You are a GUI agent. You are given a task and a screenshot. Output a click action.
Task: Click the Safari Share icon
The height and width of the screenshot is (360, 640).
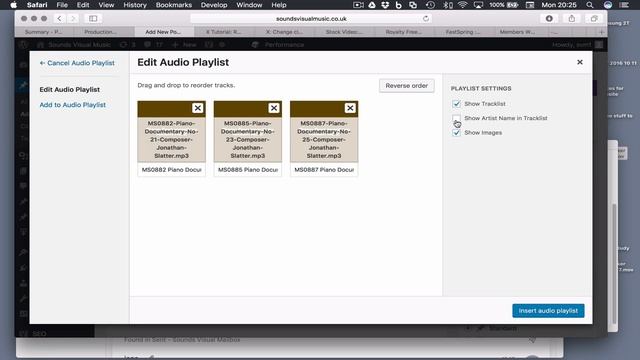click(x=572, y=18)
